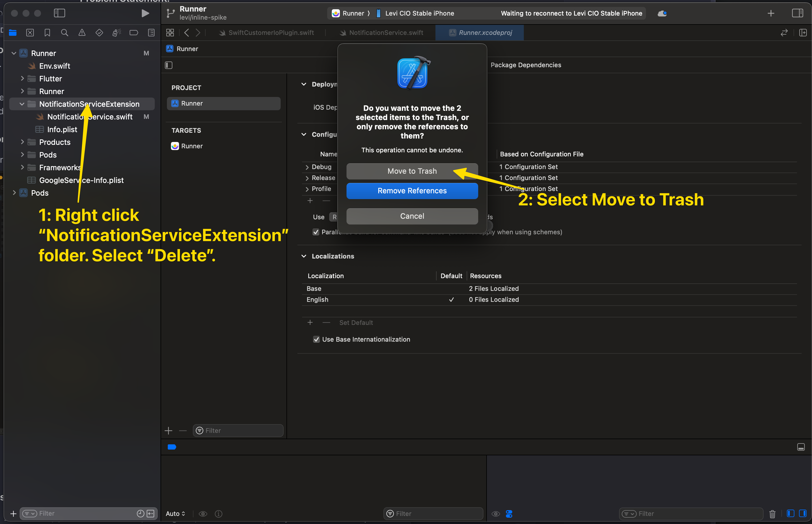Select Runner under PROJECT

[x=224, y=103]
